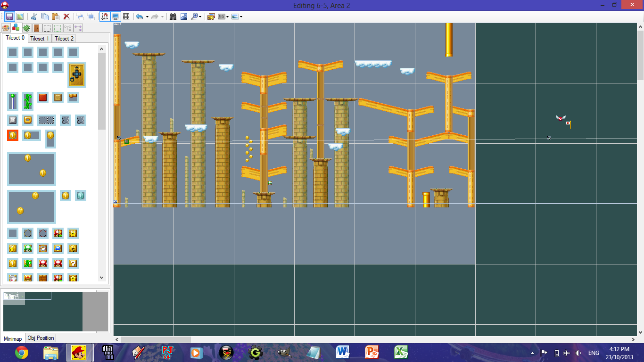
Task: Select the flagpole tile with green ball
Action: pos(13,101)
